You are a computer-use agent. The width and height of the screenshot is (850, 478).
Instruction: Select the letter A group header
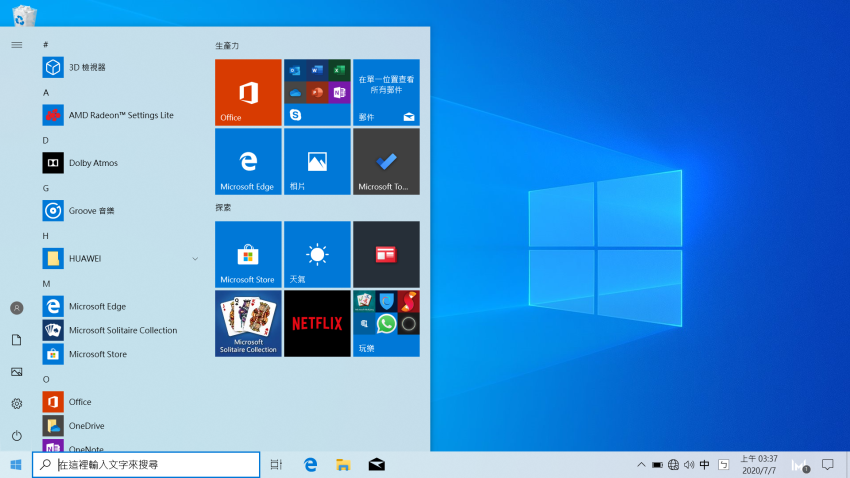(x=46, y=93)
